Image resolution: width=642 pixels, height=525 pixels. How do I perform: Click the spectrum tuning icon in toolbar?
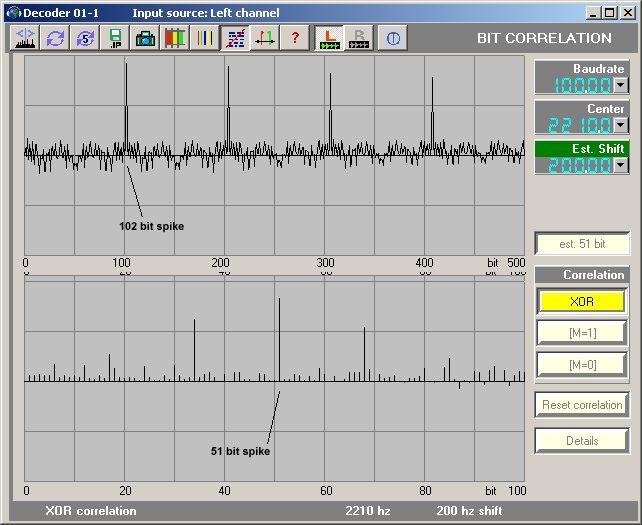[24, 39]
